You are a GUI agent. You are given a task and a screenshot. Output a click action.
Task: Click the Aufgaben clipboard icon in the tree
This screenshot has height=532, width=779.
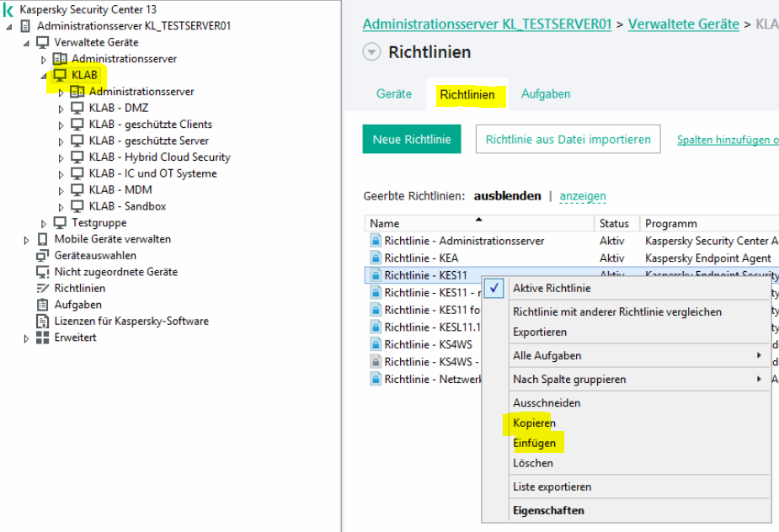coord(42,305)
